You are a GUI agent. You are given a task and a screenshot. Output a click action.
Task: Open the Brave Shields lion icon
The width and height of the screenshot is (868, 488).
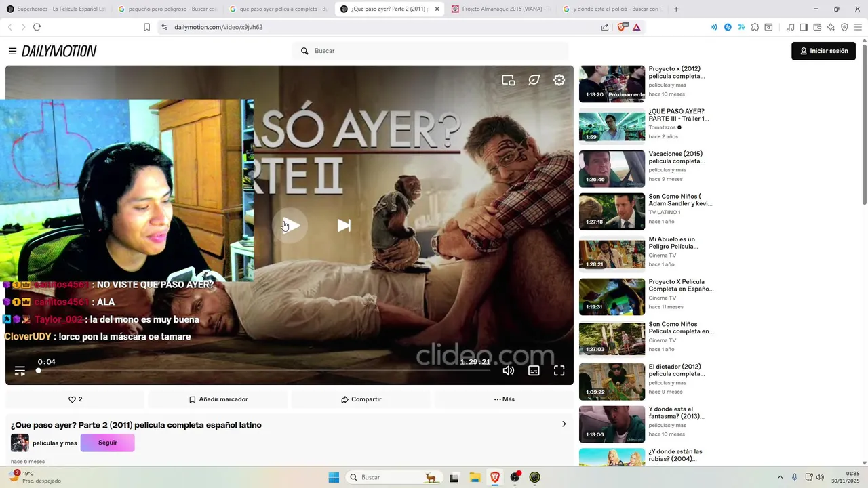click(x=621, y=27)
